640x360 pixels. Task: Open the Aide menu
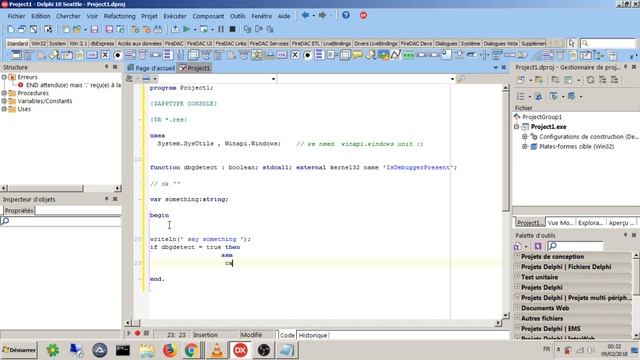tap(284, 16)
